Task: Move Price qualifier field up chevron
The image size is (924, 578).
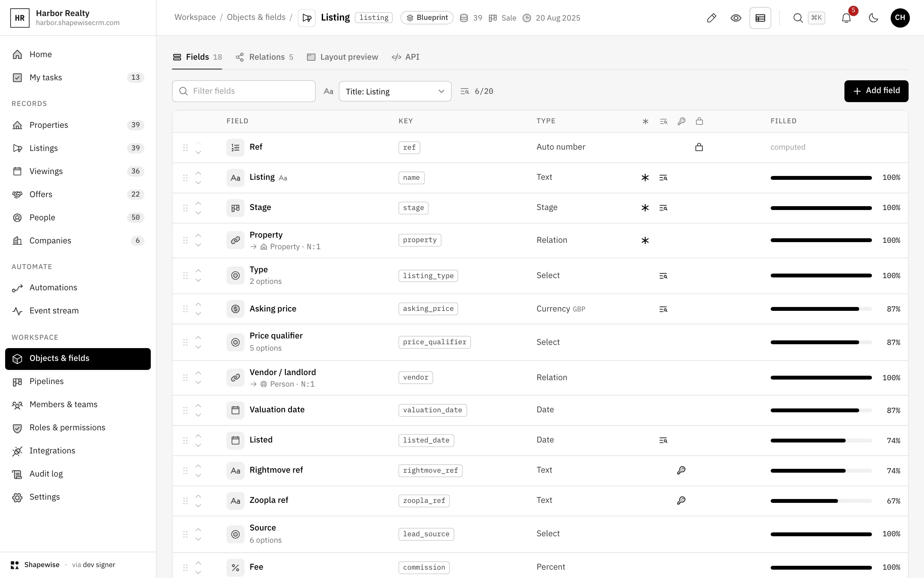Action: coord(198,337)
